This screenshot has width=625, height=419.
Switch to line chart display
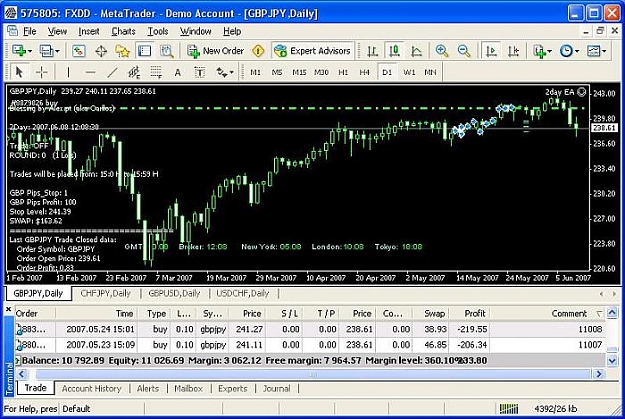pos(416,51)
